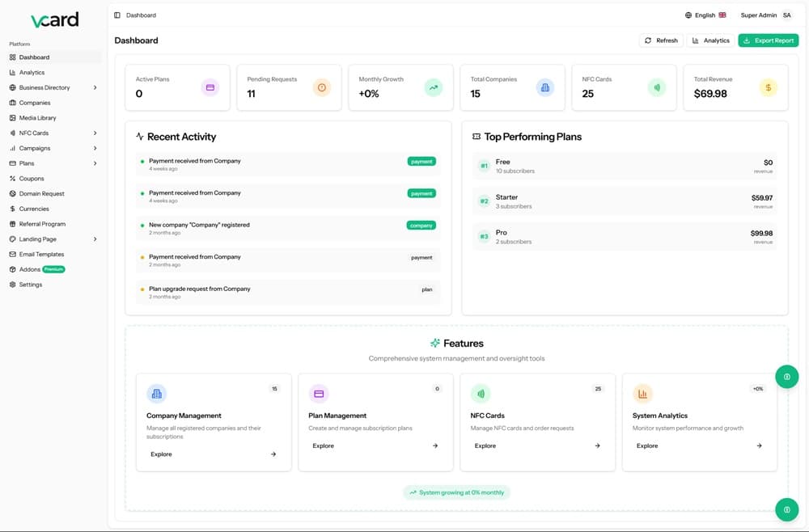Explore the Plan Management feature

(x=375, y=445)
